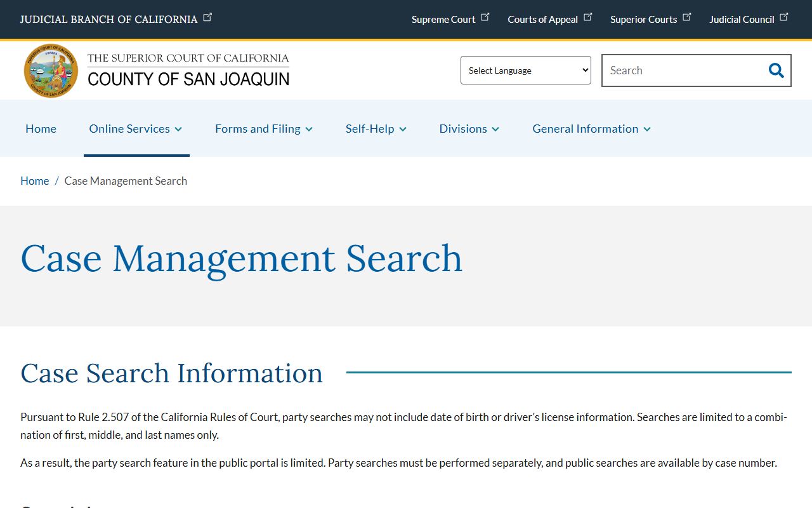This screenshot has width=812, height=508.
Task: Open the Judicial Council link
Action: (x=742, y=19)
